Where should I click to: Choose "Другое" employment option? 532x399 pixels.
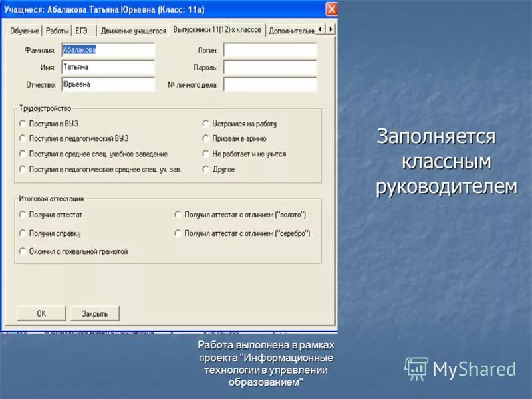pyautogui.click(x=205, y=168)
